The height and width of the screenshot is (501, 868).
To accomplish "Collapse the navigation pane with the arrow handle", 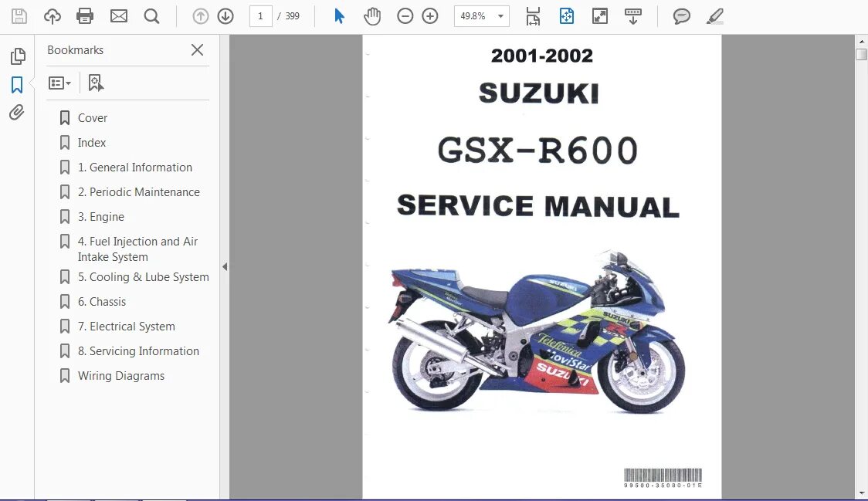I will tap(225, 267).
